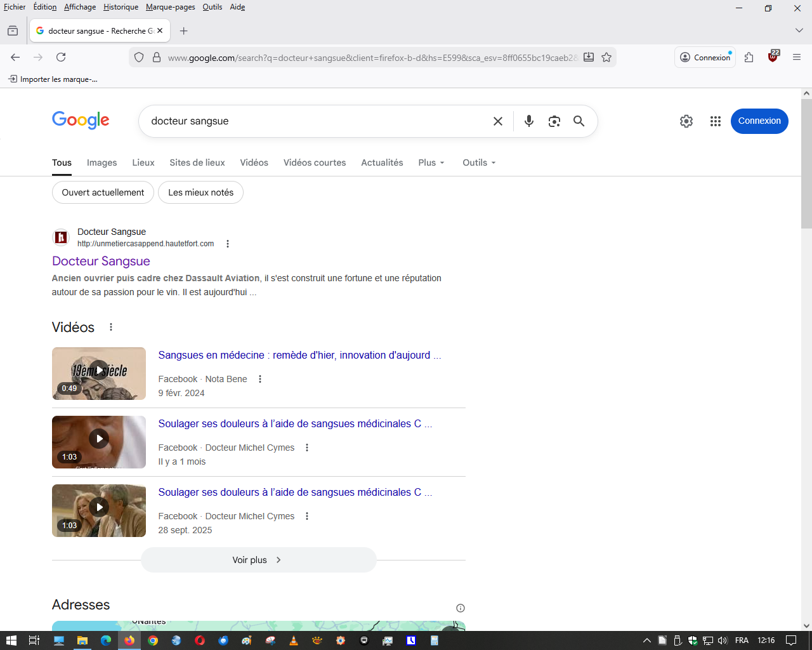812x650 pixels.
Task: Go back to the previous page
Action: click(x=15, y=57)
